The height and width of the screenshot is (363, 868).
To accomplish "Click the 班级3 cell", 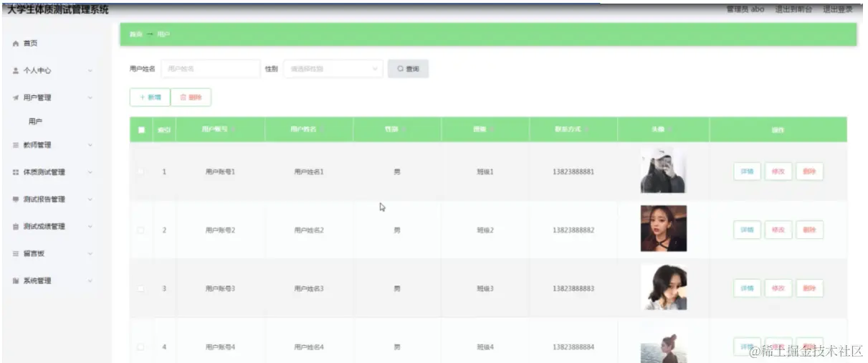I will coord(485,288).
